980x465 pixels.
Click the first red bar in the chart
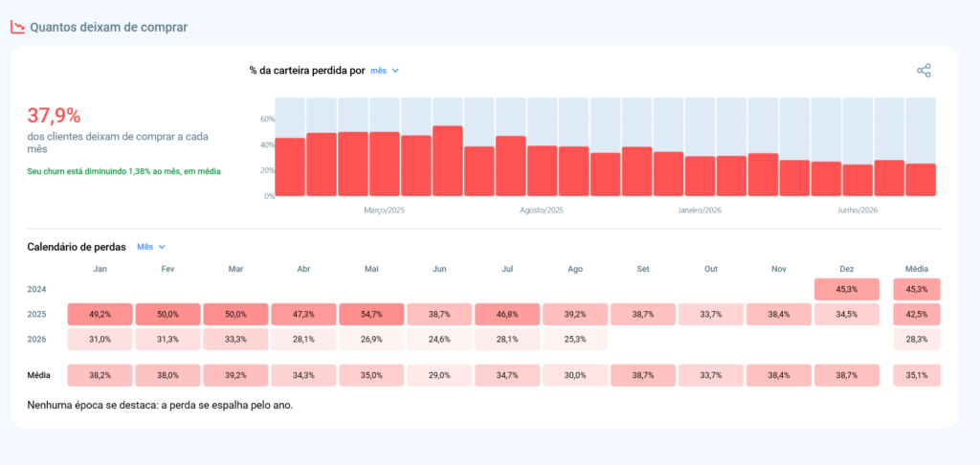pyautogui.click(x=290, y=166)
